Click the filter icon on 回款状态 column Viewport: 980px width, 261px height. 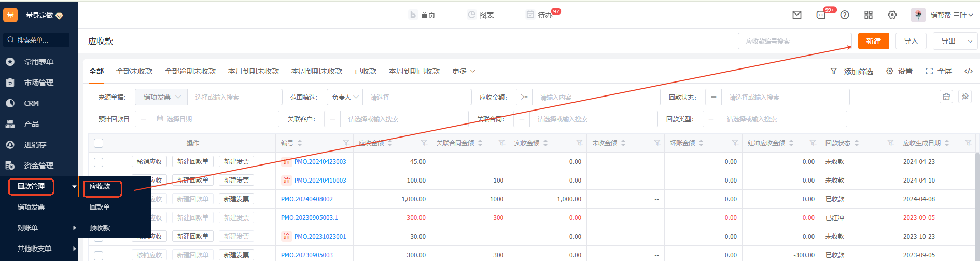pos(891,143)
